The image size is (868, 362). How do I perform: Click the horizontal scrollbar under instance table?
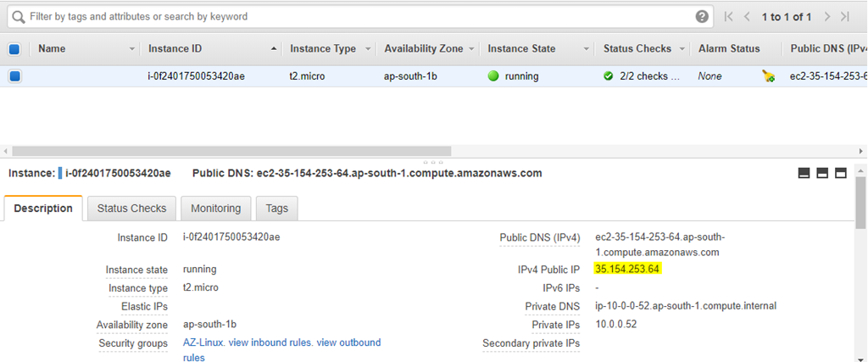231,151
